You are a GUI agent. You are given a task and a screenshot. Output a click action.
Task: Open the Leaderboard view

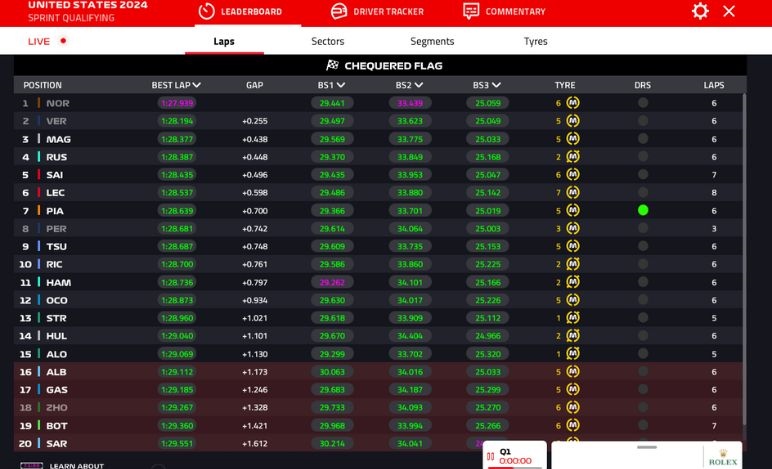pos(240,12)
